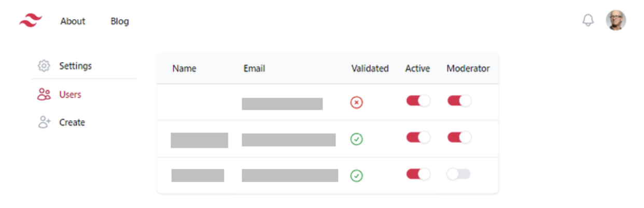This screenshot has width=644, height=208.
Task: Toggle Active switch in third row
Action: coord(418,174)
